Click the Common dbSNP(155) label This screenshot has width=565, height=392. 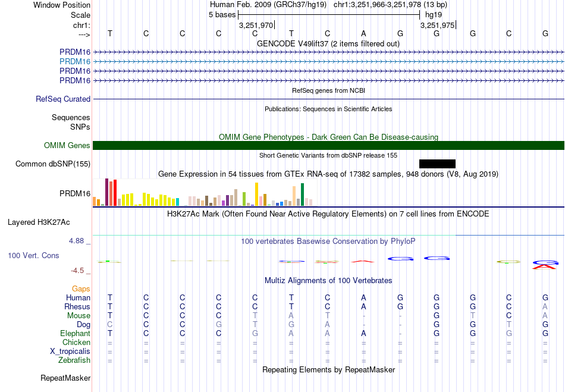tap(53, 164)
